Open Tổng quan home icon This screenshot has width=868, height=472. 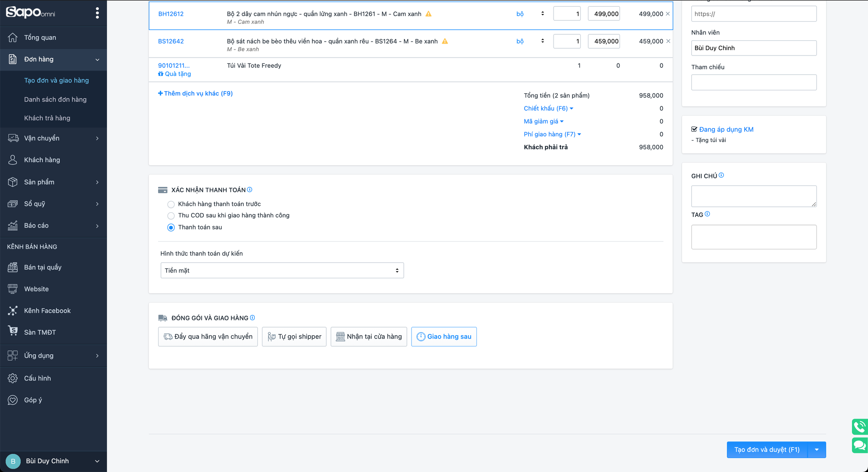pyautogui.click(x=13, y=37)
